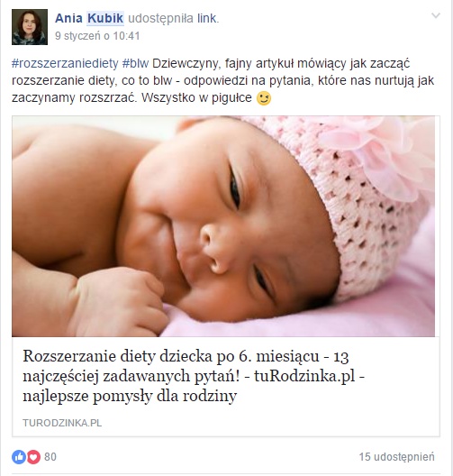453x476 pixels.
Task: Click the 'najlepsze pomysły dla rodziny' subtitle line
Action: point(130,396)
